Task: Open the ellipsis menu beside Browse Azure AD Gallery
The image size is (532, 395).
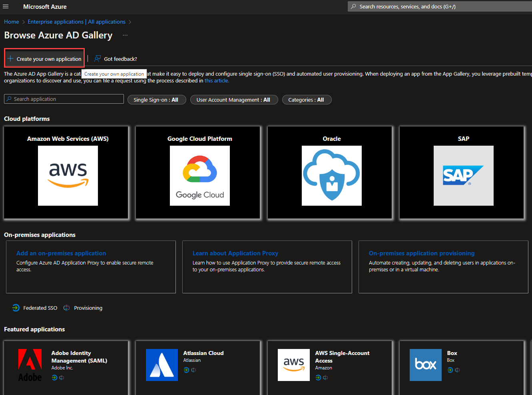Action: coord(125,35)
